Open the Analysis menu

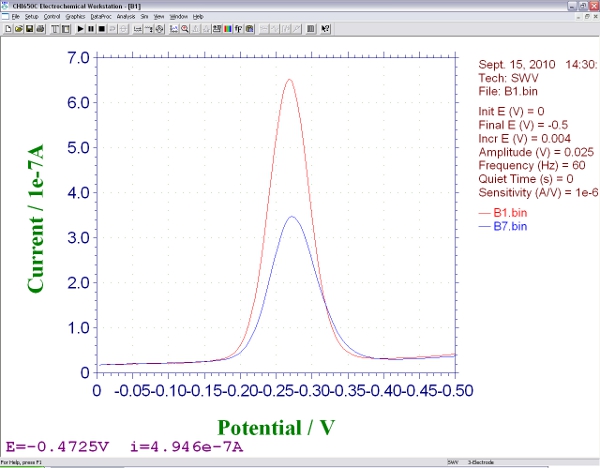pos(126,17)
